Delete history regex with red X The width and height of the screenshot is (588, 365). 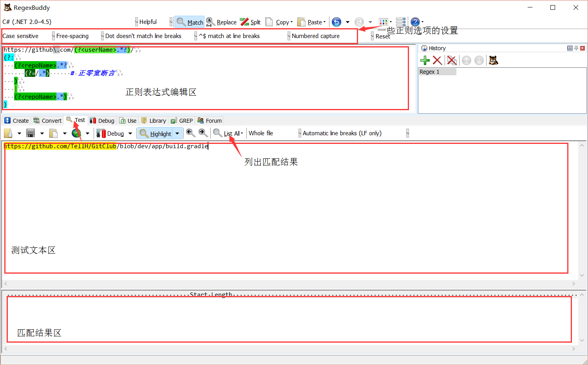[438, 60]
